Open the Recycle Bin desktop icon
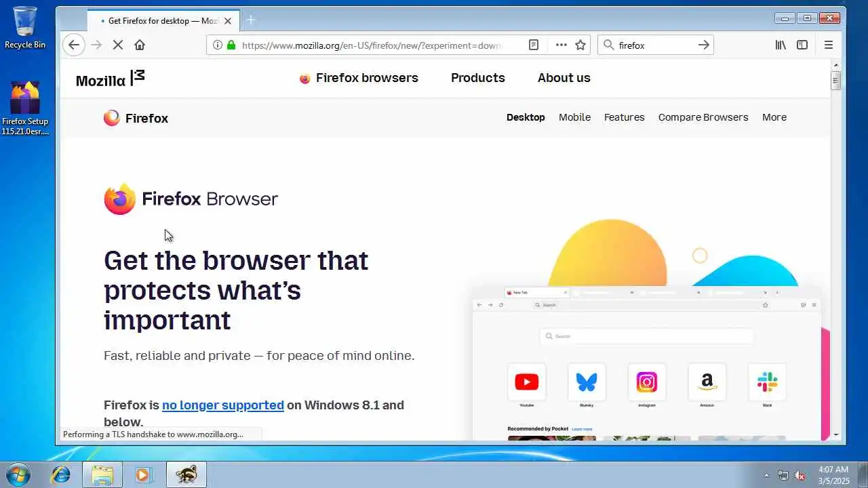This screenshot has height=488, width=868. coord(25,28)
